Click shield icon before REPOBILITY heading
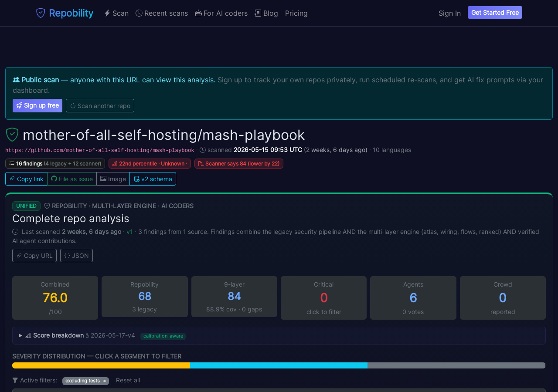 47,206
